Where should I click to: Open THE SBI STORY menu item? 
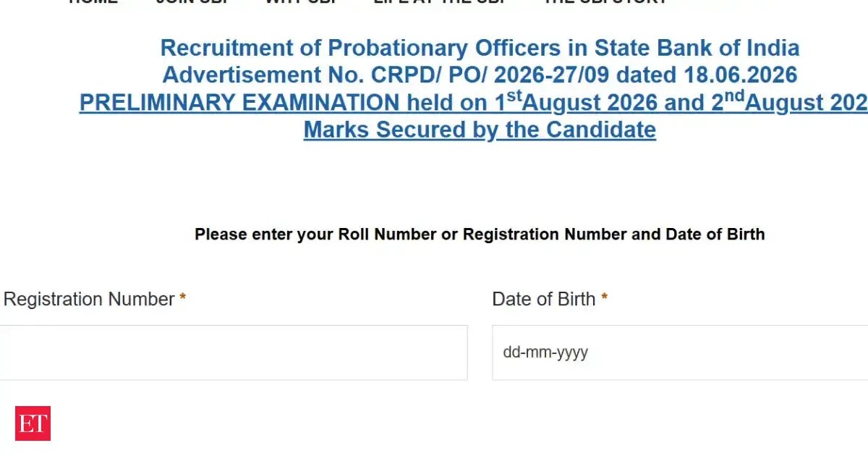(x=605, y=2)
